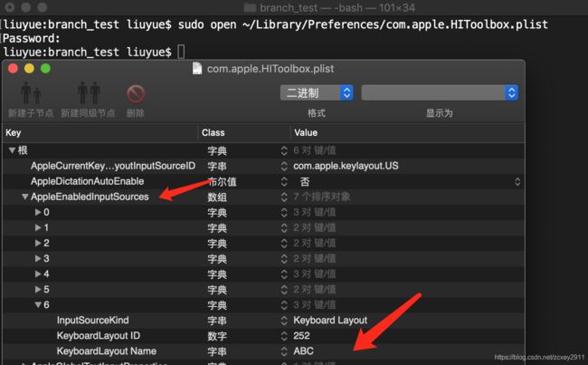Click class stepper on AppleCurrentKey row
588x365 pixels.
coord(284,166)
